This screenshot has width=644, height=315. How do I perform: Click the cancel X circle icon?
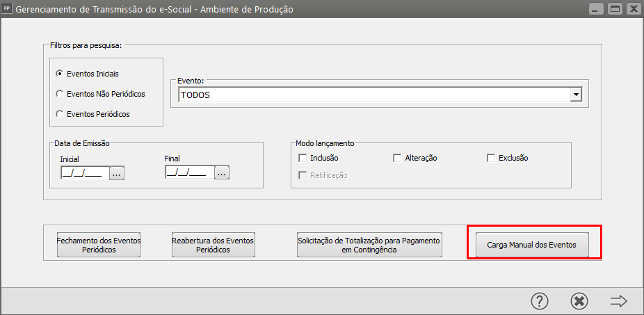pyautogui.click(x=579, y=302)
